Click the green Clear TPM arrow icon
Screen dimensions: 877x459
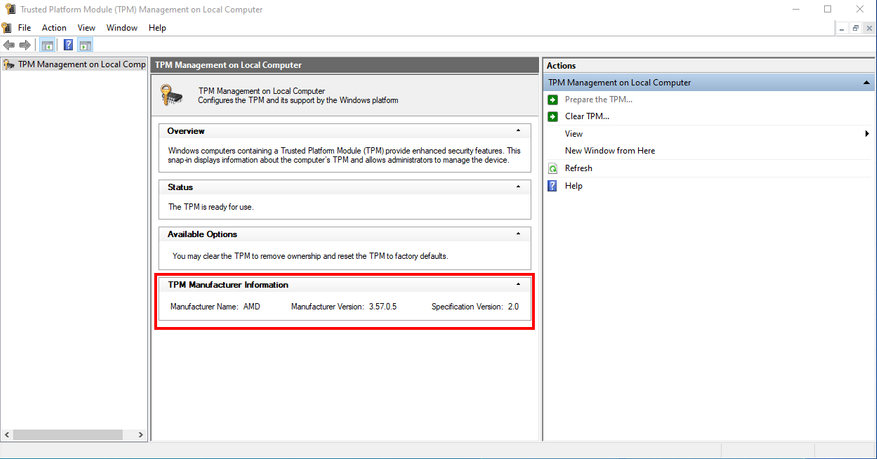tap(553, 116)
